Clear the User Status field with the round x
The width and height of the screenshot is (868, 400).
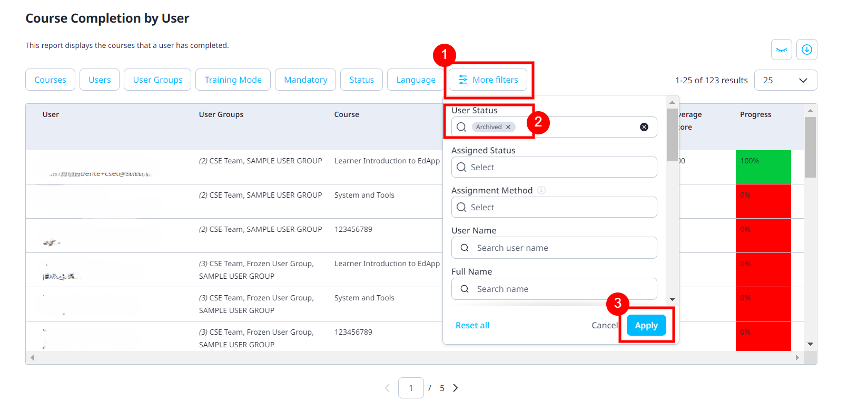(644, 127)
